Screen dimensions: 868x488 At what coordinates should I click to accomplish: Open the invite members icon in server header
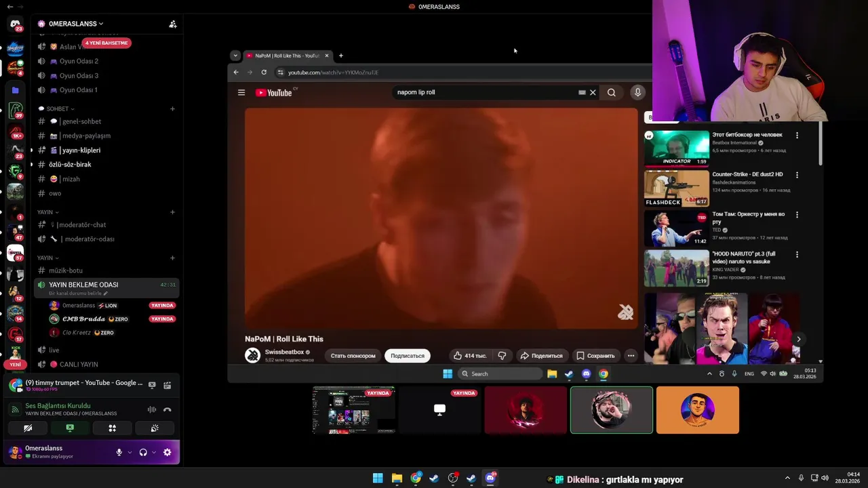(173, 24)
